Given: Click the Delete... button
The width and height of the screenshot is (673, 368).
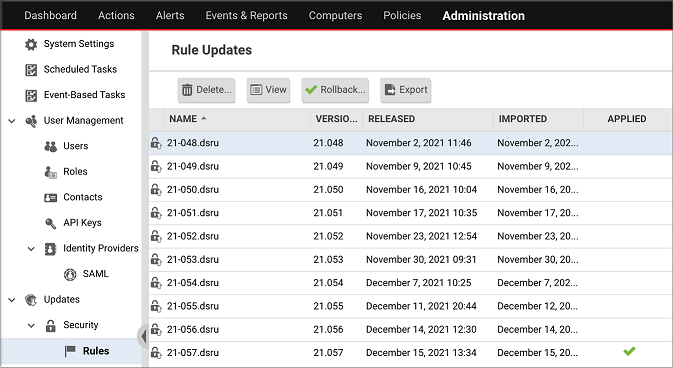Looking at the screenshot, I should (206, 90).
